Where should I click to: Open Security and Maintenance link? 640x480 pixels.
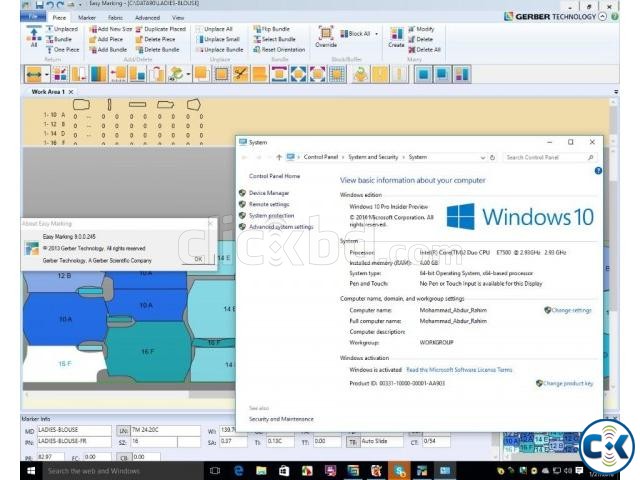[x=281, y=419]
